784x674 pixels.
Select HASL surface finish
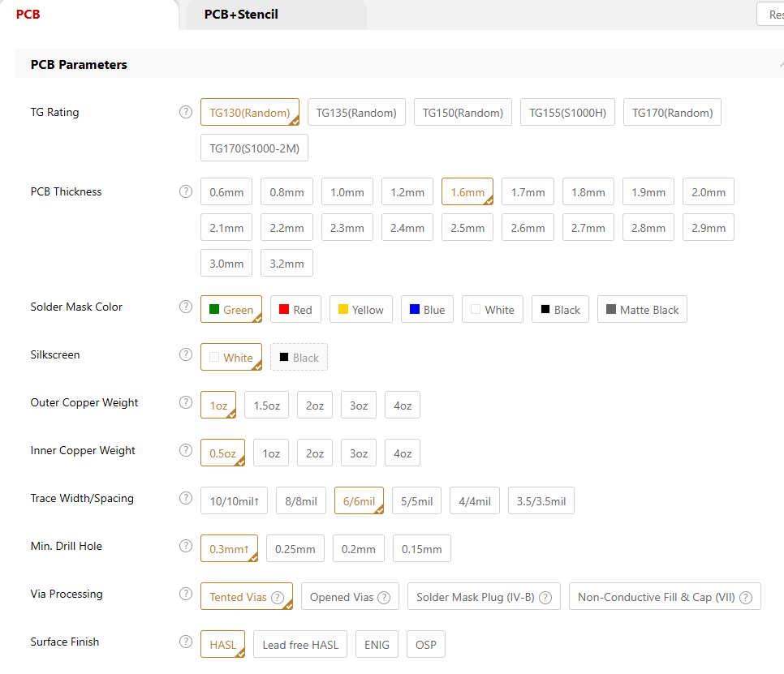tap(223, 644)
